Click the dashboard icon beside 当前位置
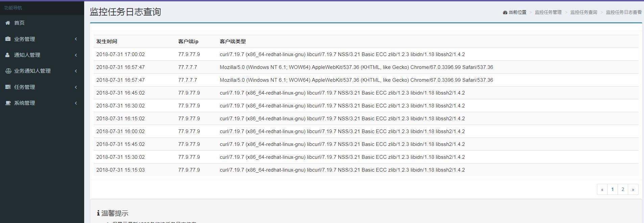Screen dimensions: 644x223 coord(505,12)
